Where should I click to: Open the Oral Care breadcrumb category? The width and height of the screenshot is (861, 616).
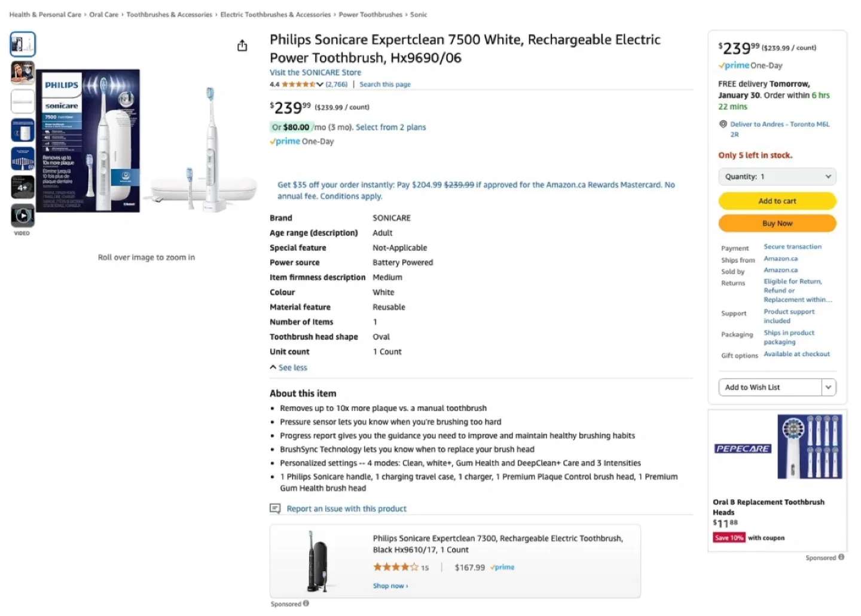click(103, 14)
